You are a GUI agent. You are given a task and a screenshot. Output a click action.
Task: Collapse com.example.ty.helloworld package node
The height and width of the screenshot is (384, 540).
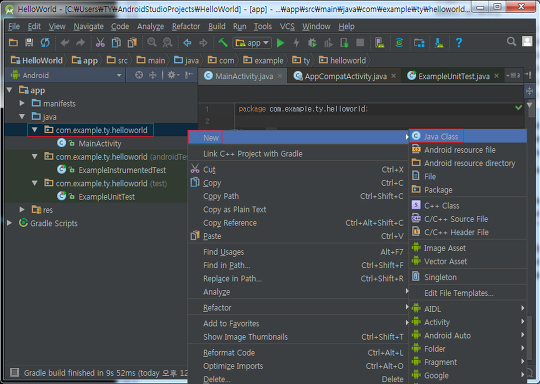(35, 130)
